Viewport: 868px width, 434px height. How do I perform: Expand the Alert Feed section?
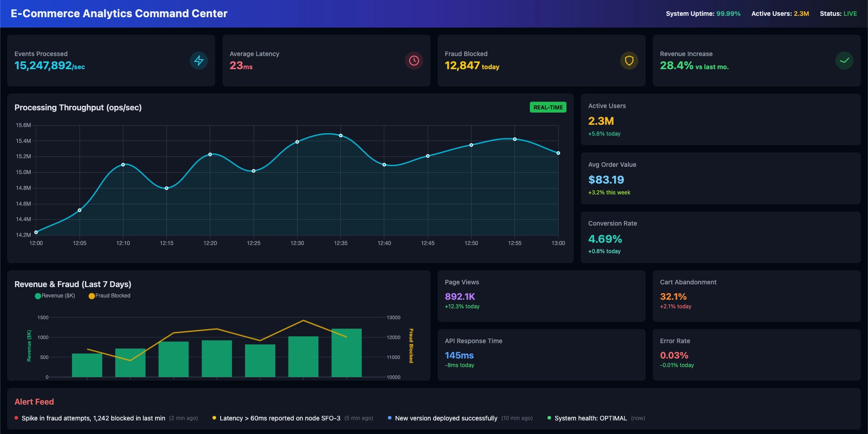[34, 401]
